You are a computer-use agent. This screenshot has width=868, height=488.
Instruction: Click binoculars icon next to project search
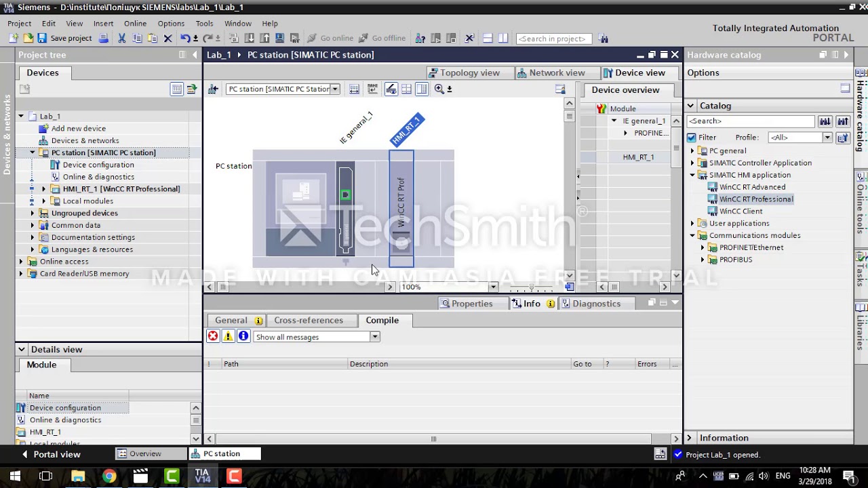[x=604, y=39]
